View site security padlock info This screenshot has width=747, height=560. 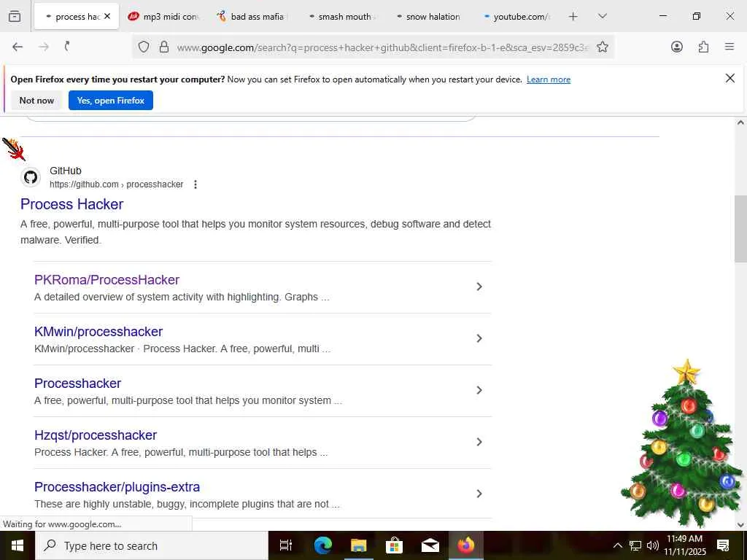tap(164, 47)
